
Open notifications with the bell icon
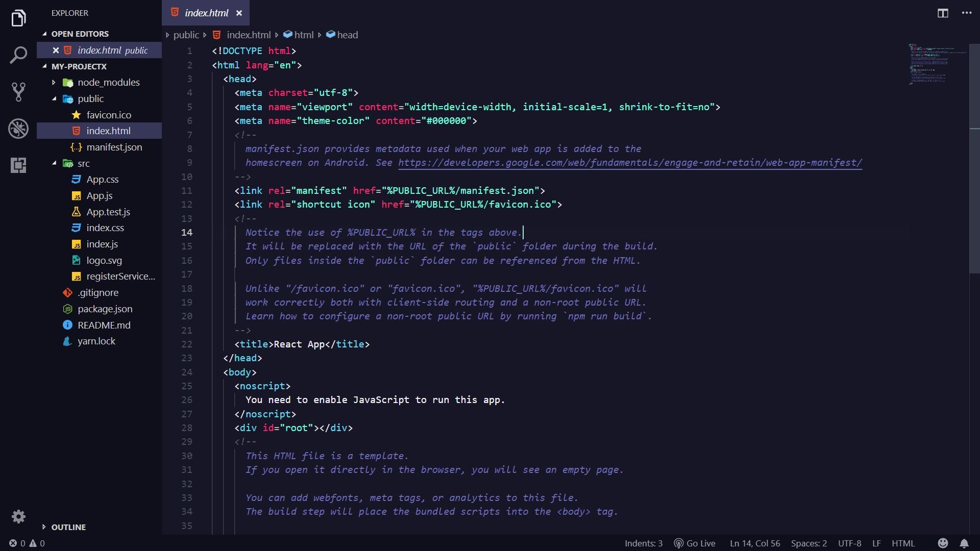click(965, 543)
